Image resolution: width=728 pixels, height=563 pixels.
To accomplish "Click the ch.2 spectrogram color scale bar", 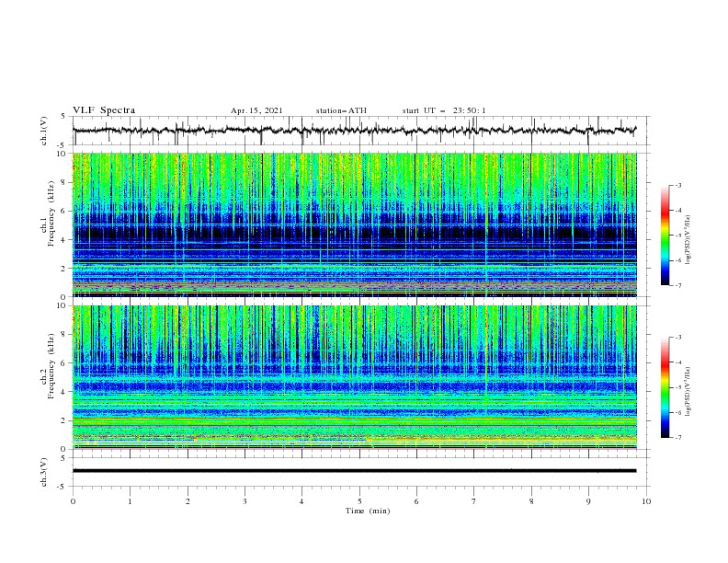I will click(665, 387).
